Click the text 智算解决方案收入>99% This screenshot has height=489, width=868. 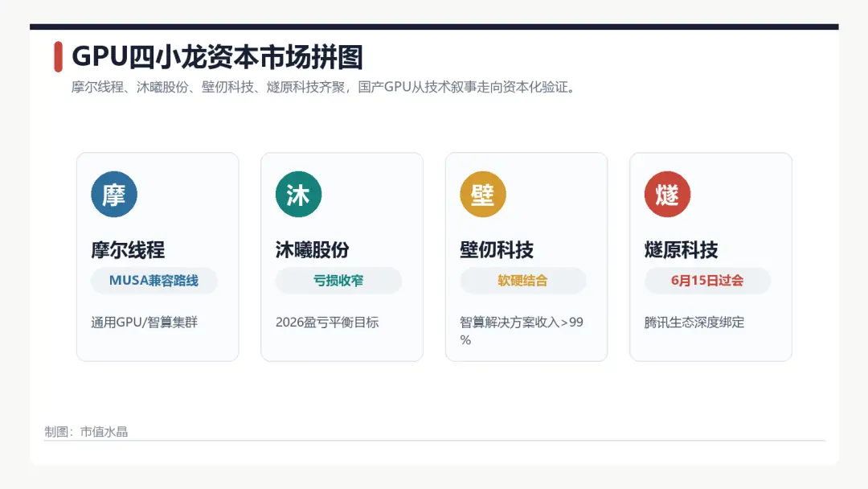[522, 331]
